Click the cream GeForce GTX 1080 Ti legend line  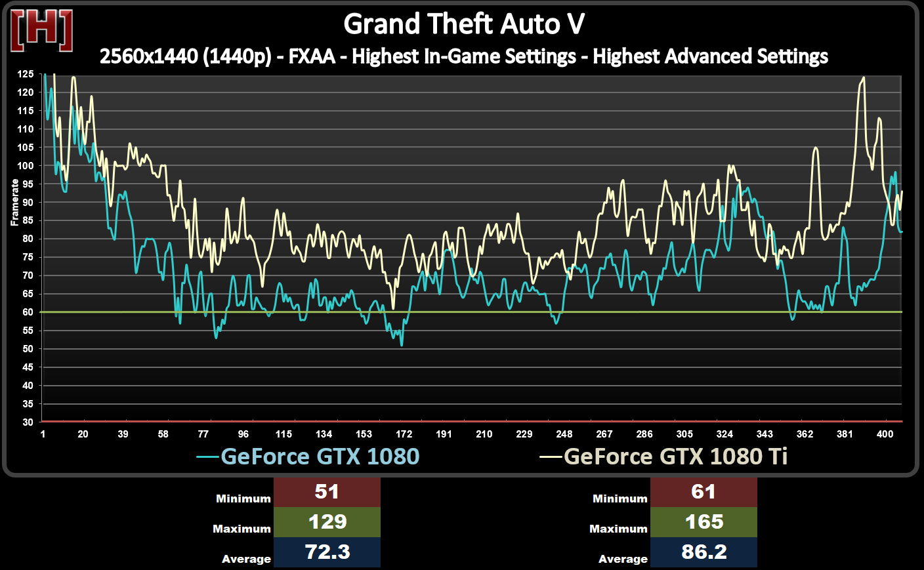point(551,457)
